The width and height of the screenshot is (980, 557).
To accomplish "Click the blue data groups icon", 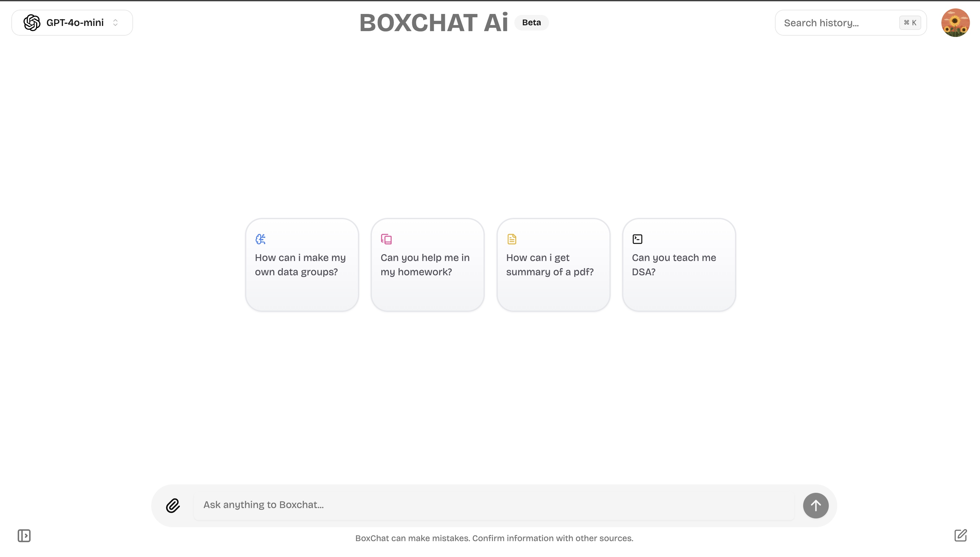I will (261, 239).
